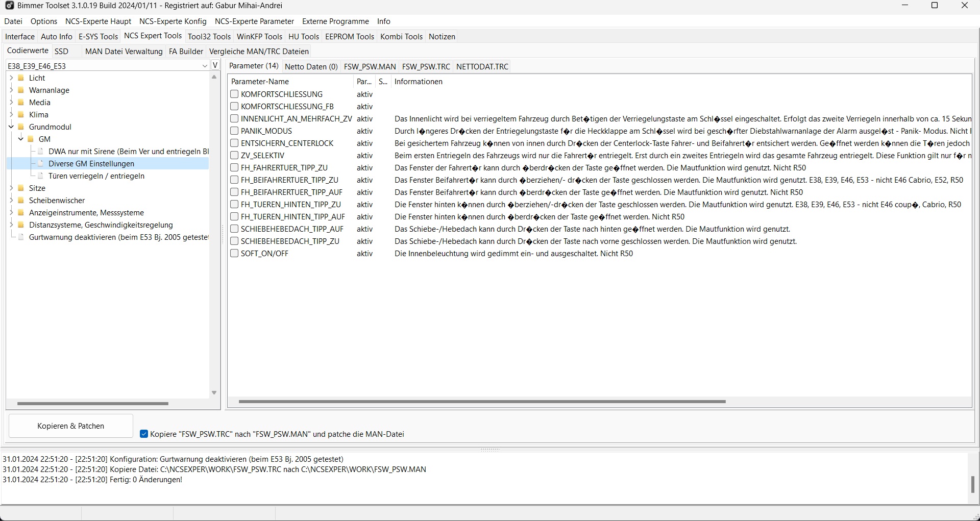980x521 pixels.
Task: Sort by Parameter-Name column header
Action: coord(290,82)
